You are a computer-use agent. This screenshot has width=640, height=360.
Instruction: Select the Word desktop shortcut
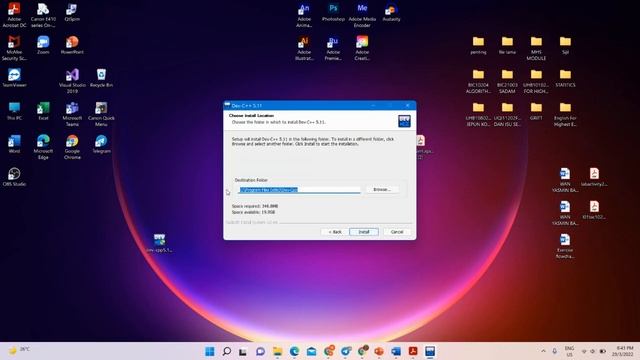click(x=14, y=144)
